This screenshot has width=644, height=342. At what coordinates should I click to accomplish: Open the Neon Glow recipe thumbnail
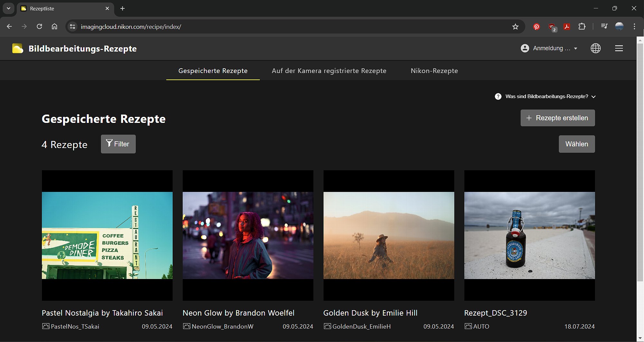click(x=248, y=236)
